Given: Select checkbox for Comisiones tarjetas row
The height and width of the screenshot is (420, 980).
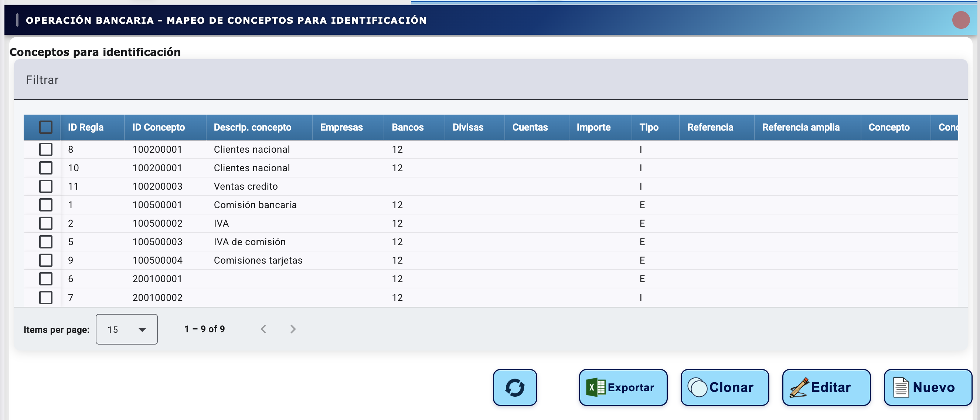Looking at the screenshot, I should 46,260.
